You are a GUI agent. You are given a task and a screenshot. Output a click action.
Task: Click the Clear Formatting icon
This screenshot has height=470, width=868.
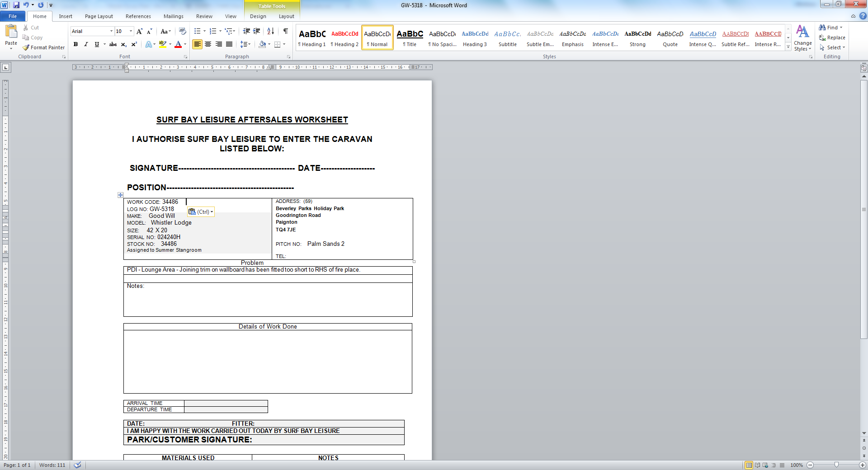point(183,31)
